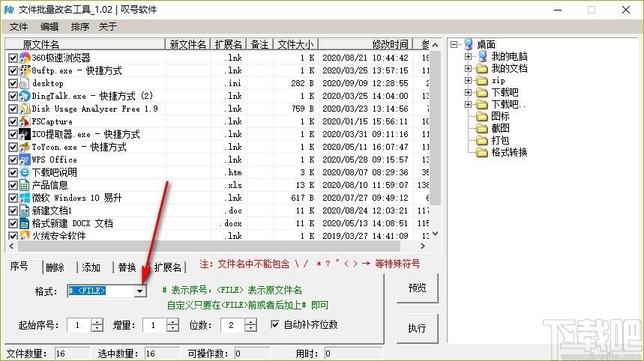The height and width of the screenshot is (361, 644).
Task: Click the 执行 button
Action: (417, 328)
